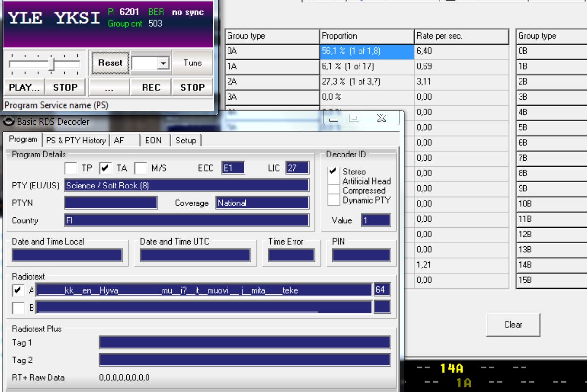Minimize the Basic RDS Decoder window

333,118
